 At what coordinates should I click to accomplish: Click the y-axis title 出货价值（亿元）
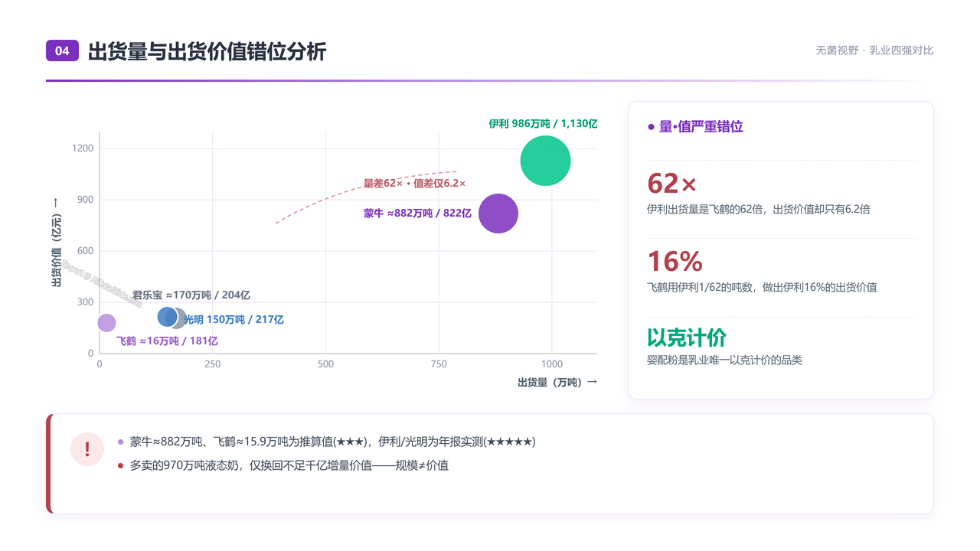57,242
